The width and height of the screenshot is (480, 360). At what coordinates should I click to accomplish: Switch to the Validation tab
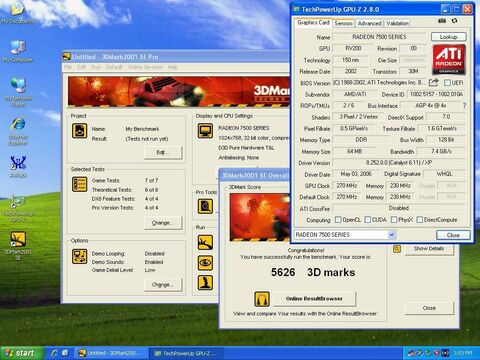click(x=397, y=23)
